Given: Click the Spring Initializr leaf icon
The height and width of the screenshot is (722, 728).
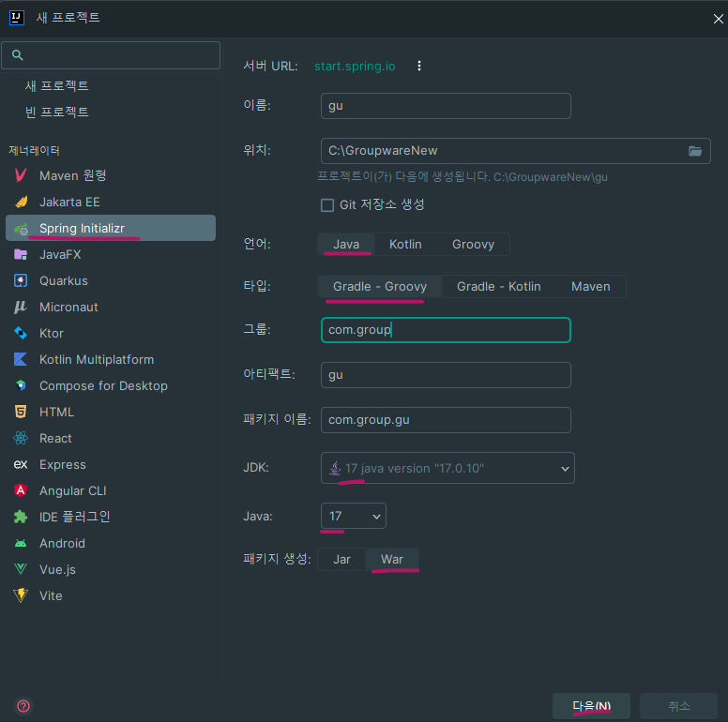Looking at the screenshot, I should (x=21, y=228).
